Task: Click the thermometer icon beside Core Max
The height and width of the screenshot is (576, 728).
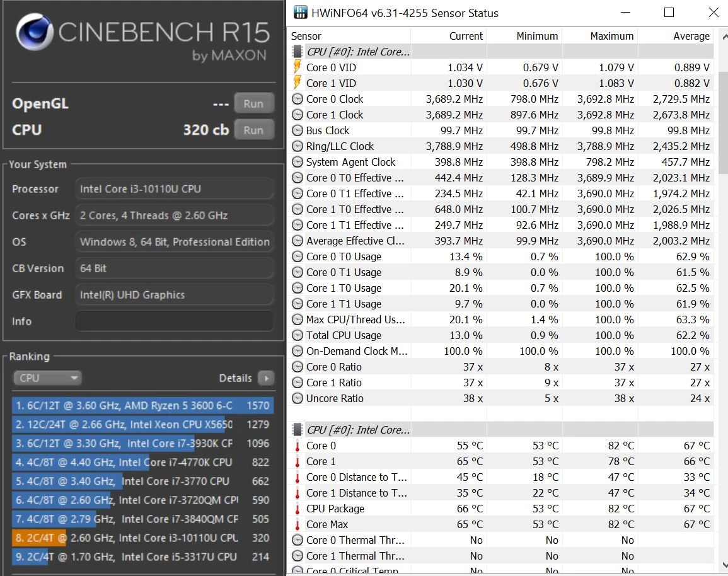Action: (297, 524)
